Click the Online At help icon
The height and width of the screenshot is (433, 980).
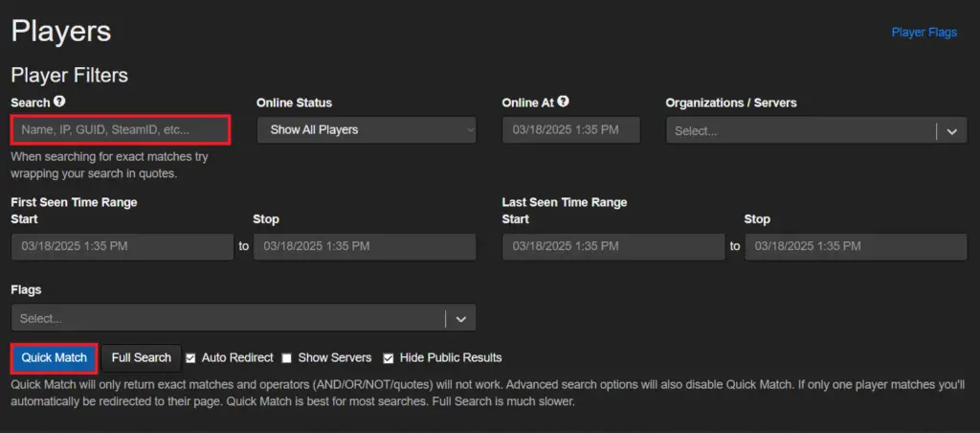pos(563,102)
